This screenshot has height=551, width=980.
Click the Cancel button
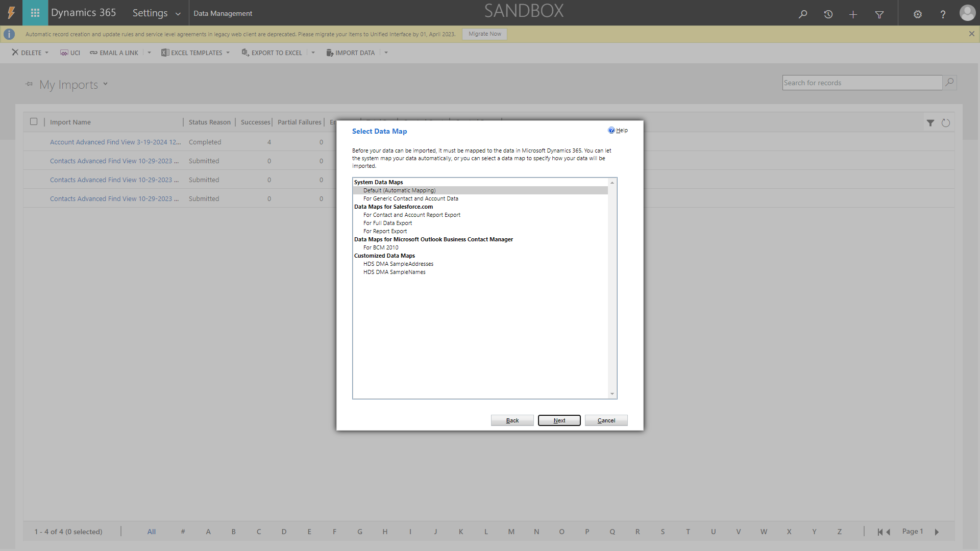tap(606, 420)
